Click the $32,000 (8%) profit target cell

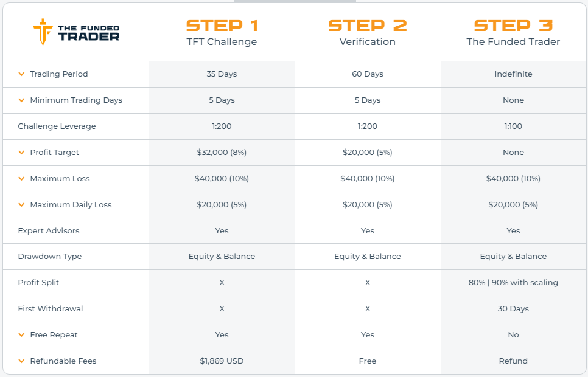(222, 153)
